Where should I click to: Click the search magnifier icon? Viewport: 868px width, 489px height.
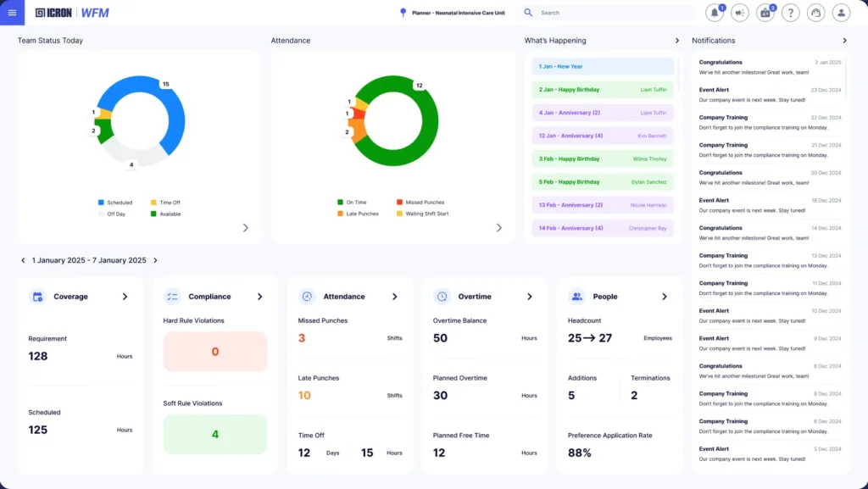click(528, 12)
